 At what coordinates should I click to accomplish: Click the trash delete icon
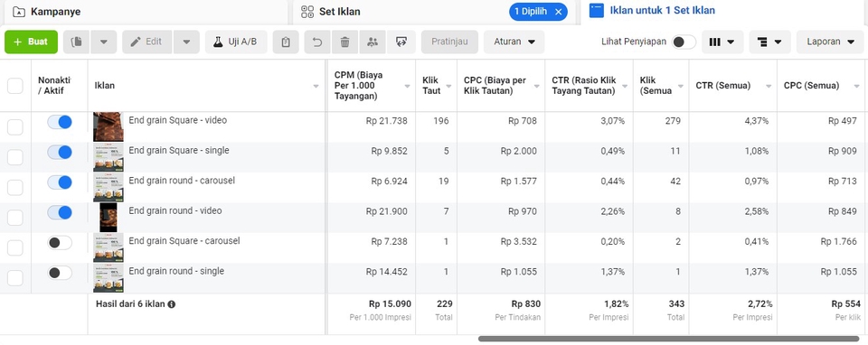tap(344, 42)
